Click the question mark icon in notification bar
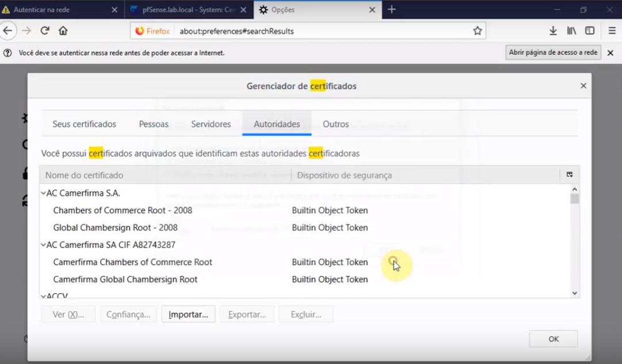 [x=7, y=53]
